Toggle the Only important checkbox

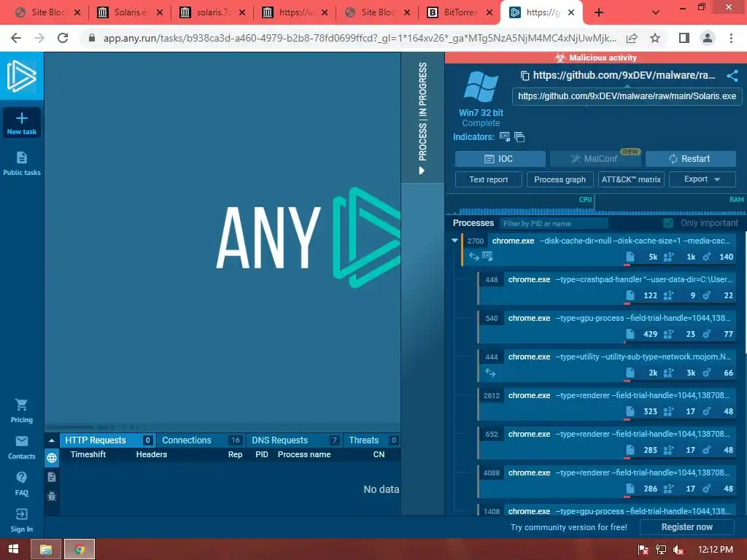click(668, 223)
